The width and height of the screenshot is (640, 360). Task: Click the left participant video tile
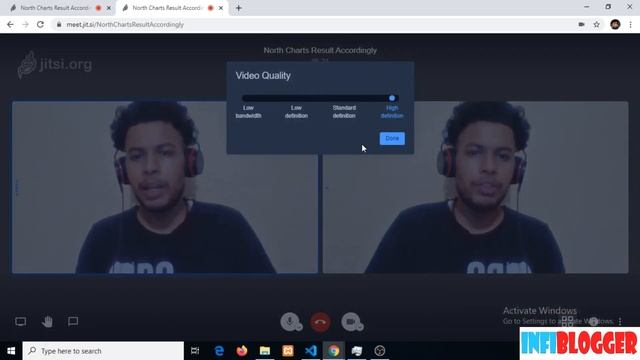[165, 187]
